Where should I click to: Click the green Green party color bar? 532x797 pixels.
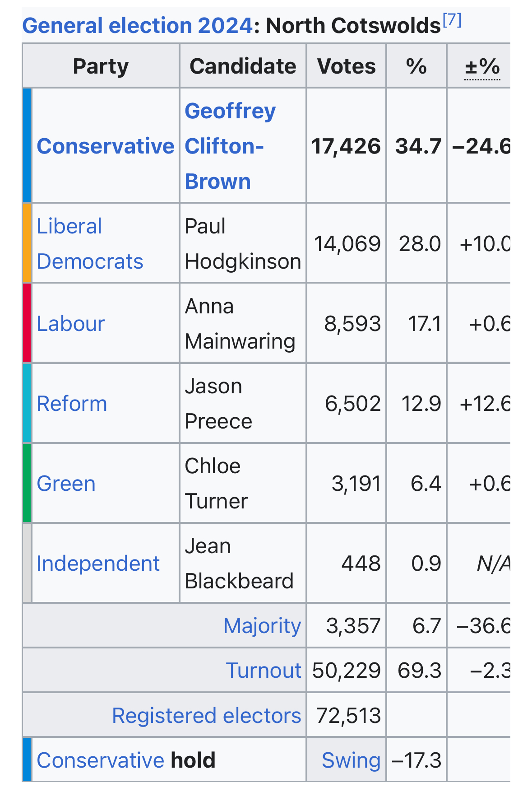pos(27,483)
